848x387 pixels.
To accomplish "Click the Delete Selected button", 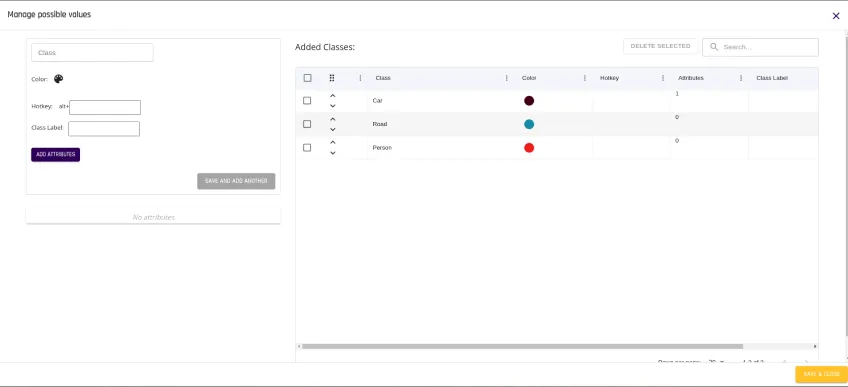I will [x=660, y=46].
